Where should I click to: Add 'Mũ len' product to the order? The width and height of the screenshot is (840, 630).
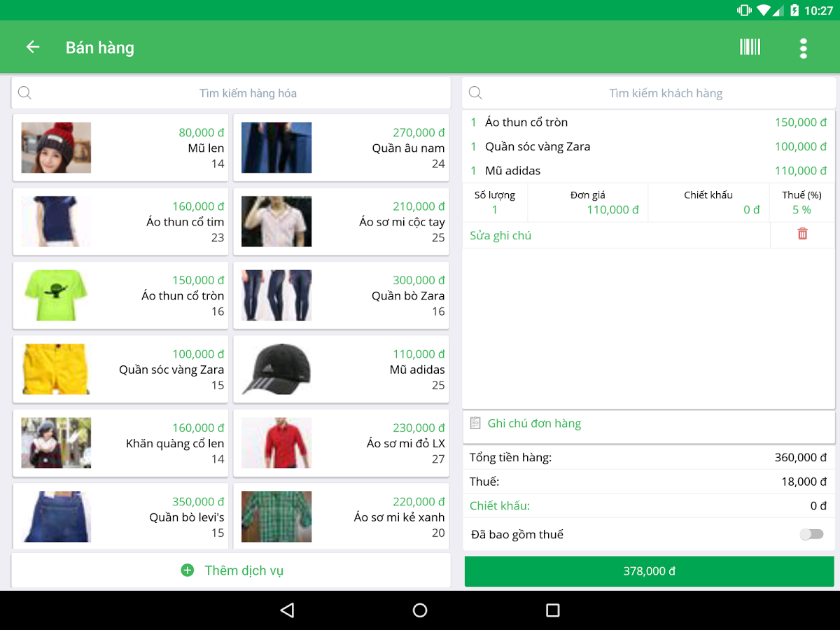pos(120,148)
